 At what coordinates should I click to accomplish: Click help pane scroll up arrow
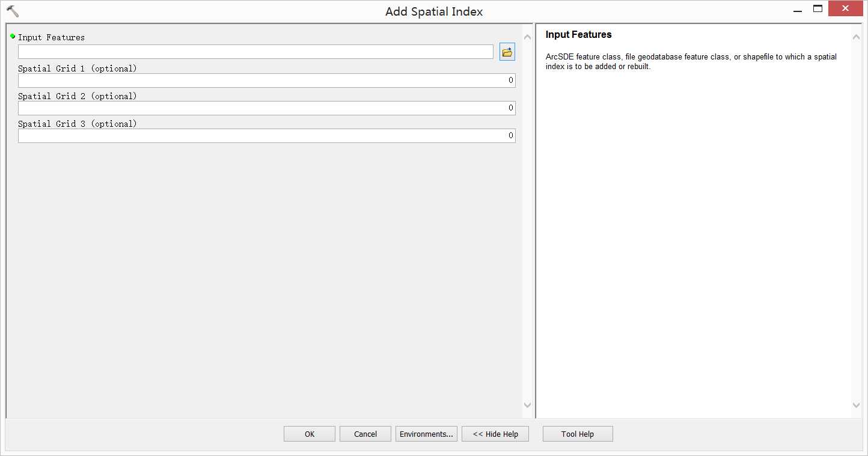857,37
